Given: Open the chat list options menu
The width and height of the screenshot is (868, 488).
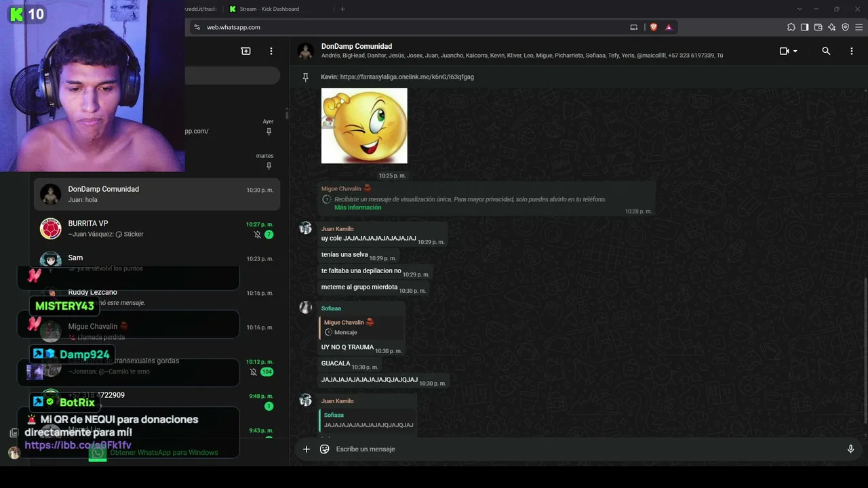Looking at the screenshot, I should [271, 51].
